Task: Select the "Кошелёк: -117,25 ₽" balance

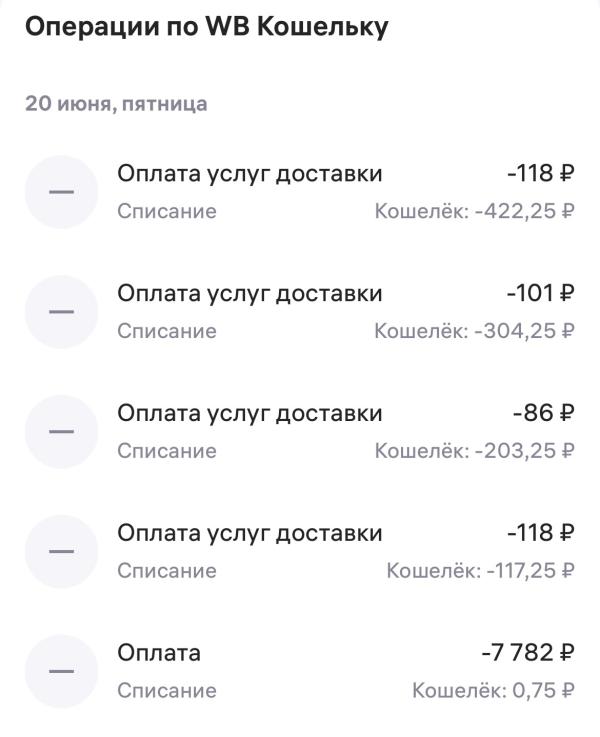Action: pos(480,571)
